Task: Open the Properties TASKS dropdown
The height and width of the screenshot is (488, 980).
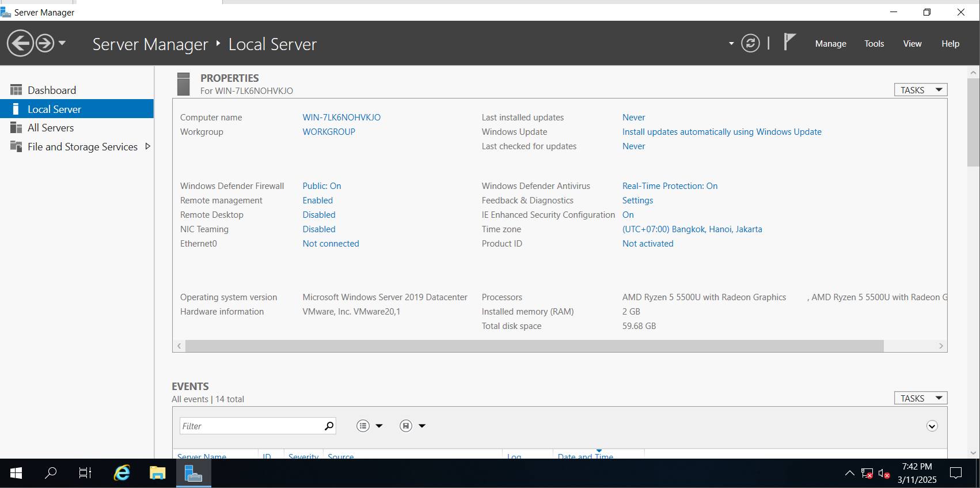Action: pos(920,90)
